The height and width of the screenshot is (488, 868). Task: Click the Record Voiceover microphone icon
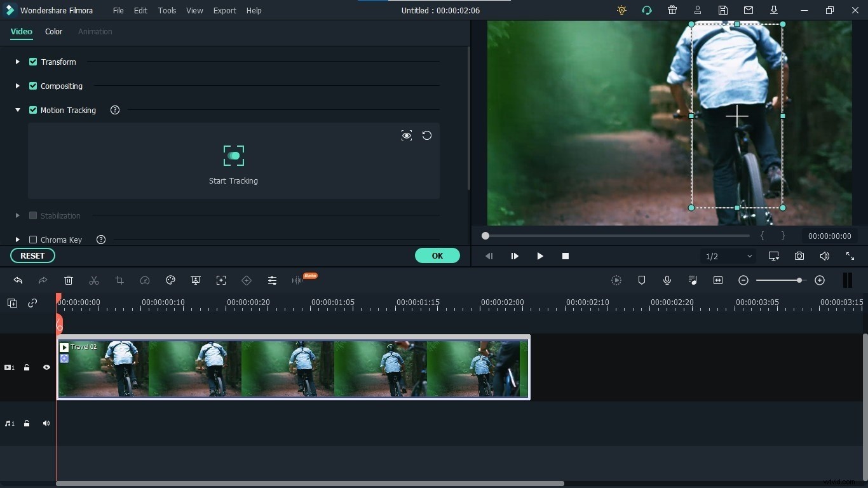pyautogui.click(x=667, y=280)
